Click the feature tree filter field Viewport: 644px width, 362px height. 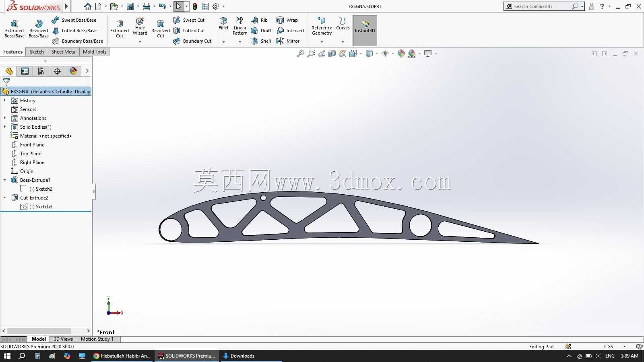tap(46, 82)
